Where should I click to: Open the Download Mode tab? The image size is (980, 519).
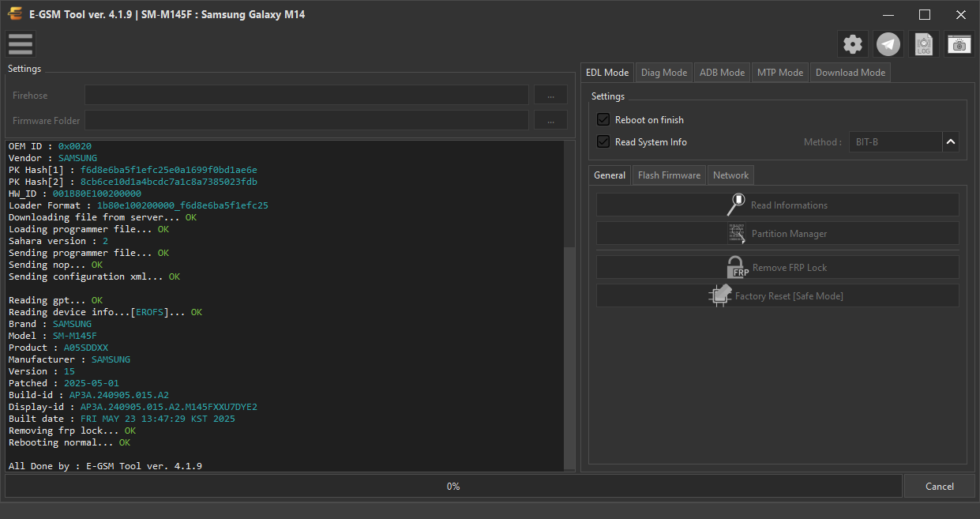click(850, 73)
